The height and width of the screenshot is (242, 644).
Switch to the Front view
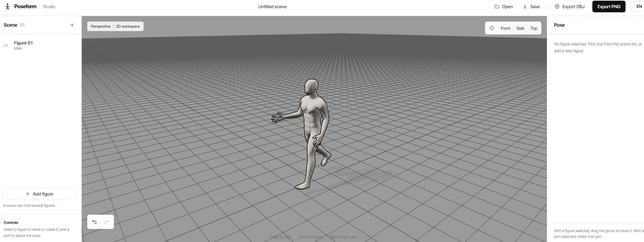tap(505, 28)
